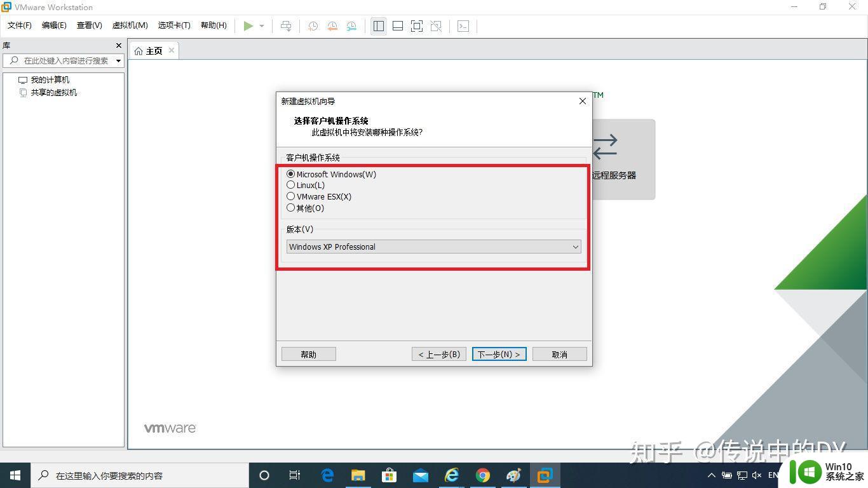Open the Paint app from the taskbar
868x488 pixels.
pos(513,475)
